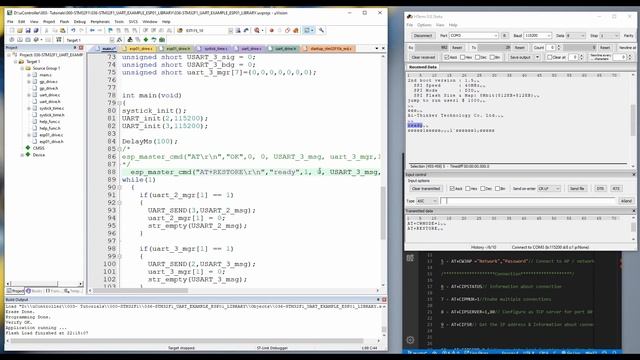Click the Download to flash icon
Viewport: 640px width, 360px height.
58,40
